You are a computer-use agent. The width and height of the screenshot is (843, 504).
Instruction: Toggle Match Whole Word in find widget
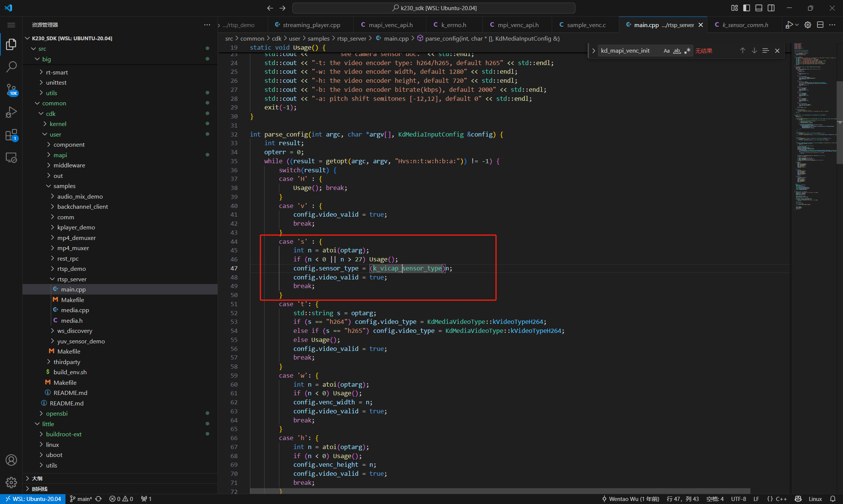[x=677, y=51]
